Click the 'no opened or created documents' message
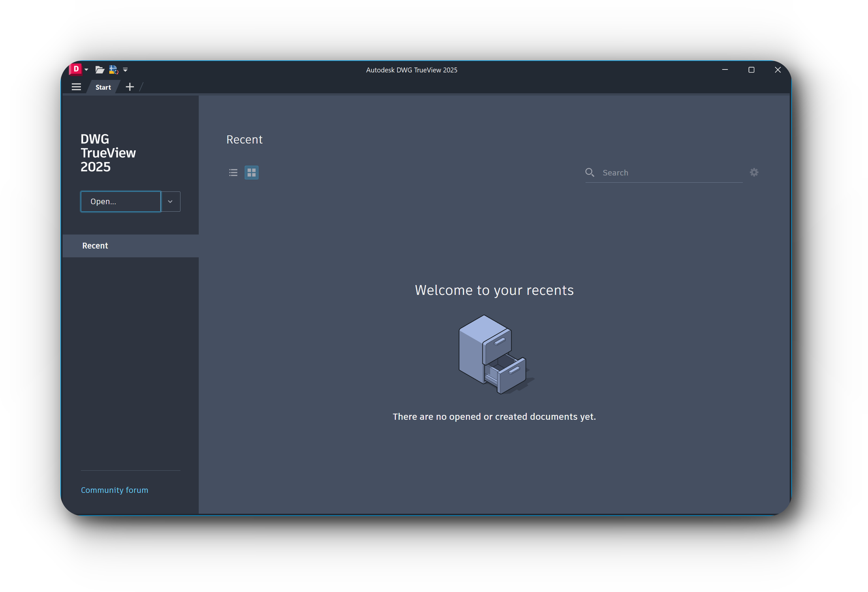Screen dimensions: 868x592 494,417
